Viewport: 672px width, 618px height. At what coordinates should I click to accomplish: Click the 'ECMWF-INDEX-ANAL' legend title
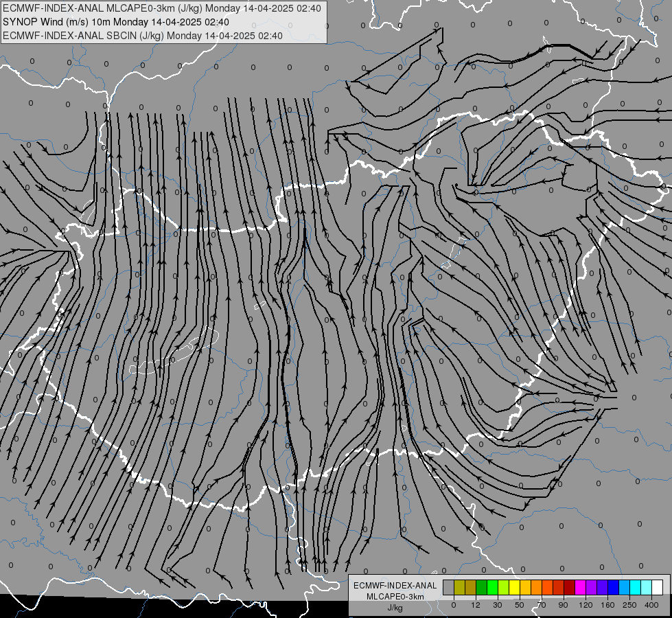click(x=395, y=586)
